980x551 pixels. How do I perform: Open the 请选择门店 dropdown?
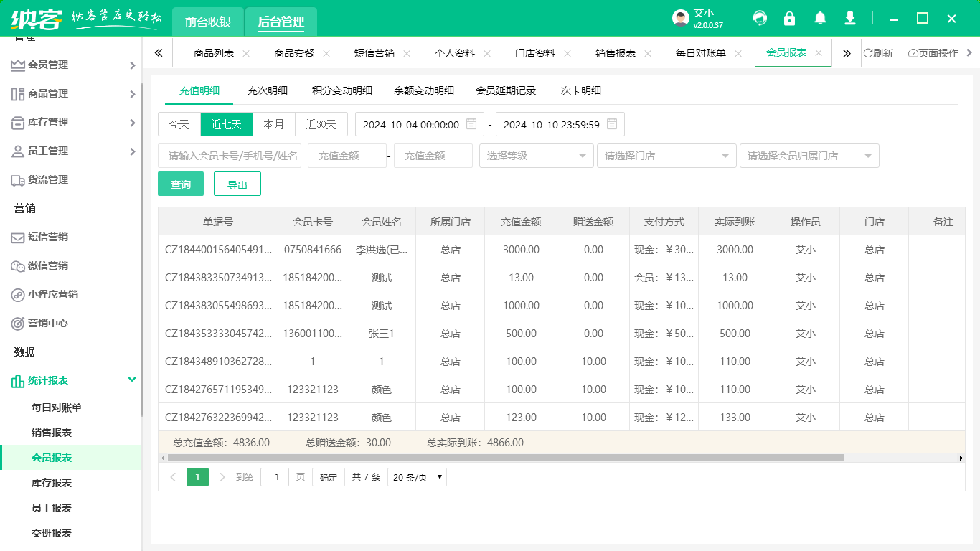pyautogui.click(x=666, y=156)
